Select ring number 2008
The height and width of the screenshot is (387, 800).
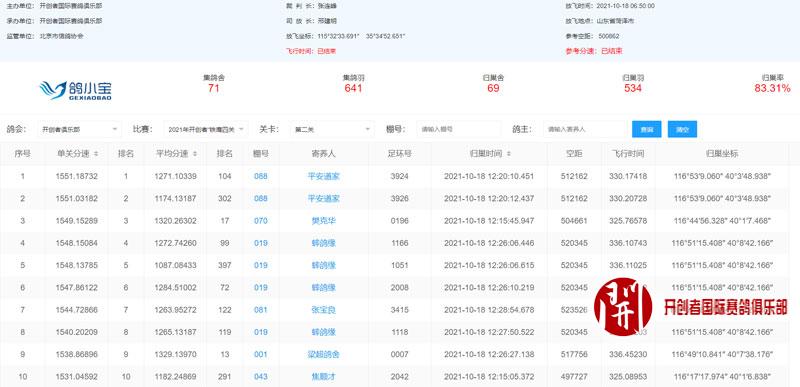click(x=399, y=288)
